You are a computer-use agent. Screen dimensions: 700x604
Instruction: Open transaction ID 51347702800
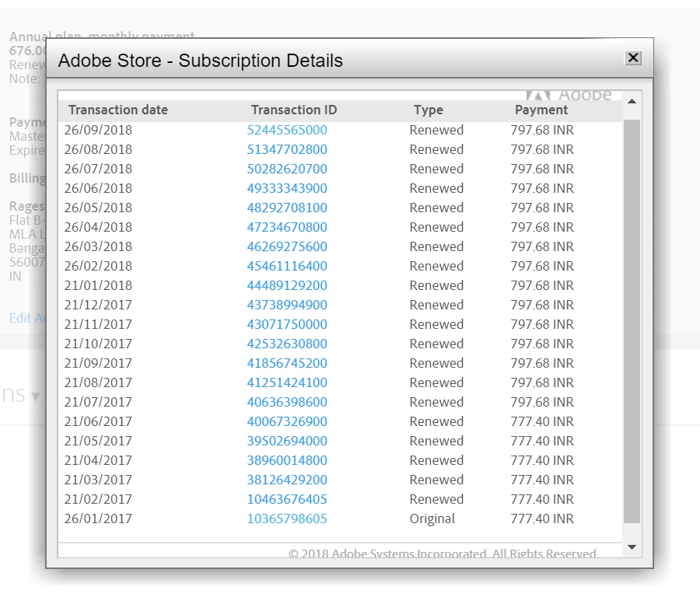pyautogui.click(x=287, y=149)
